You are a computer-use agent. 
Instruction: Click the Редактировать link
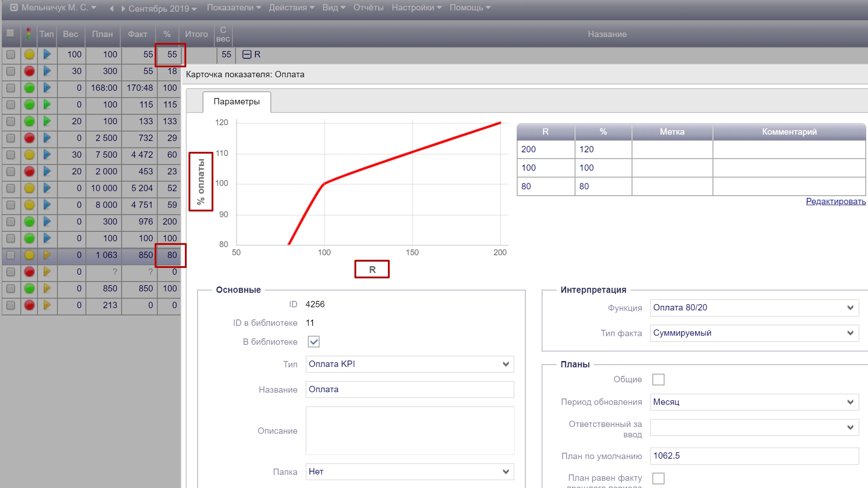pos(835,202)
